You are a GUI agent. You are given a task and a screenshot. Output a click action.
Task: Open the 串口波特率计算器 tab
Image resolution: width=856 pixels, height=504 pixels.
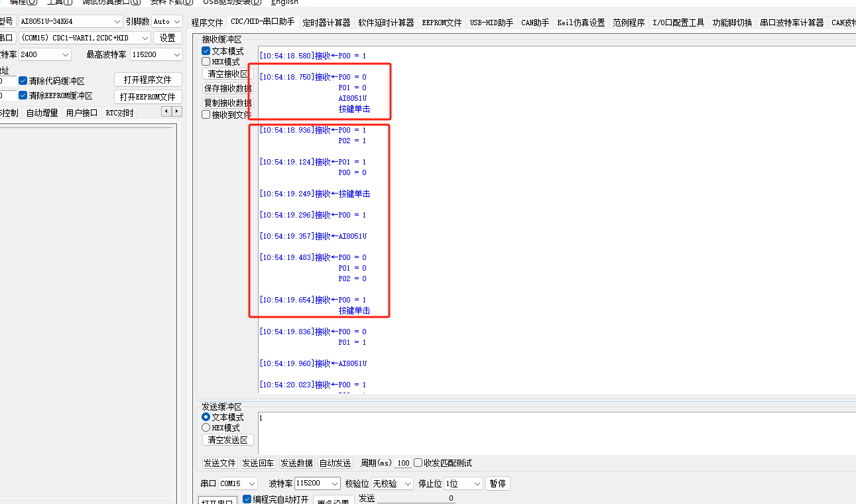click(x=792, y=23)
